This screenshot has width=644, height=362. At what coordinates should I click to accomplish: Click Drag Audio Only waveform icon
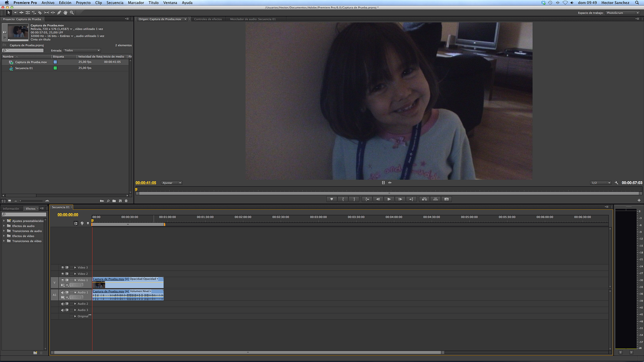[390, 183]
